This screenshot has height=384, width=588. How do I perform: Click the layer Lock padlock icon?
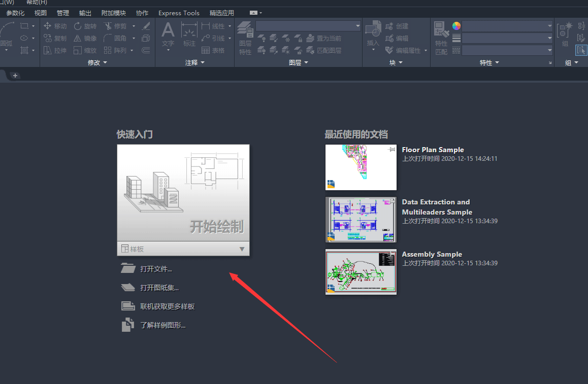pos(298,38)
